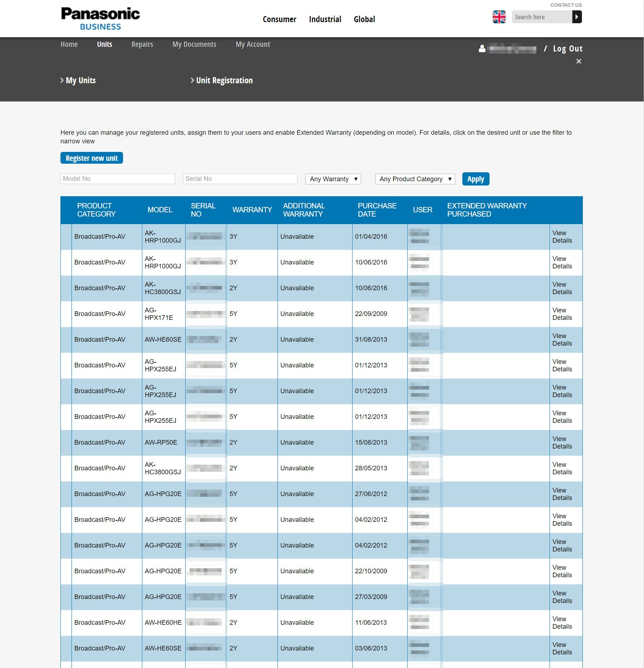This screenshot has width=644, height=668.
Task: View Details for AK-HC3800GSJ purchased 10/06/2016
Action: click(x=562, y=288)
